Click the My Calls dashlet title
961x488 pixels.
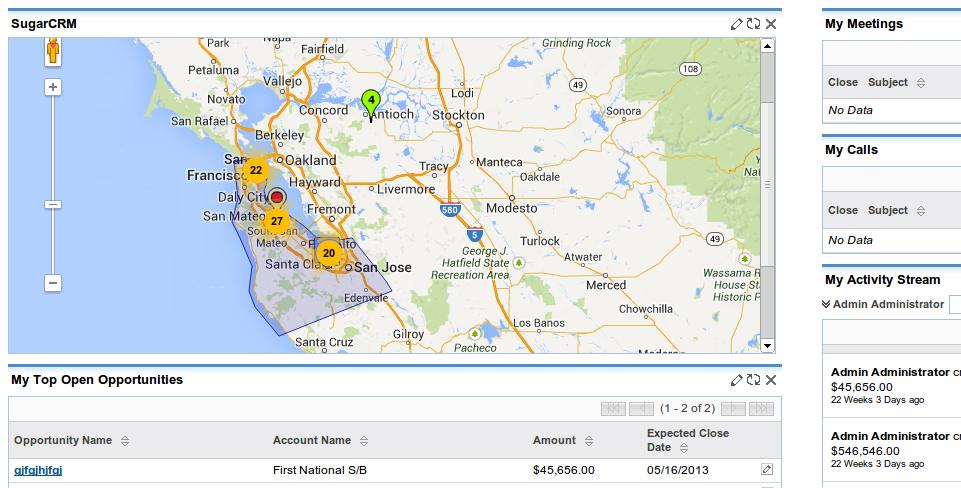pos(851,150)
